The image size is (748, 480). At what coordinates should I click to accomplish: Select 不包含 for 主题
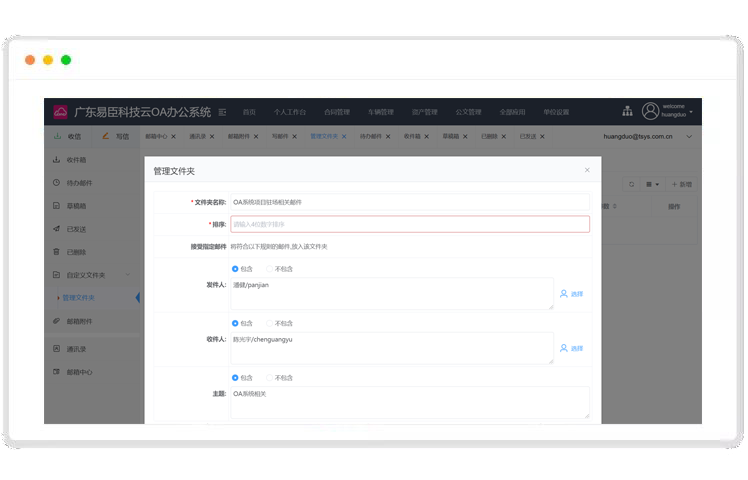point(280,378)
